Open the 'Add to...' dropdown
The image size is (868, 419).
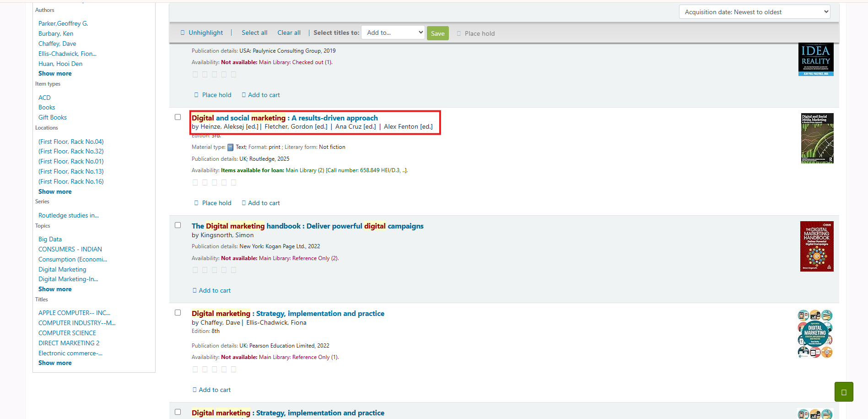393,33
